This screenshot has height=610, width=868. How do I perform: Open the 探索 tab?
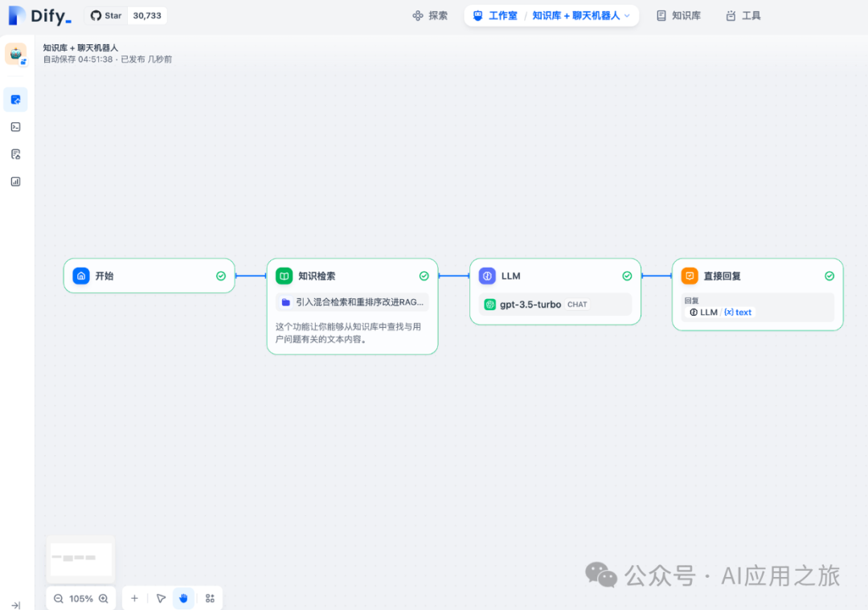point(430,16)
